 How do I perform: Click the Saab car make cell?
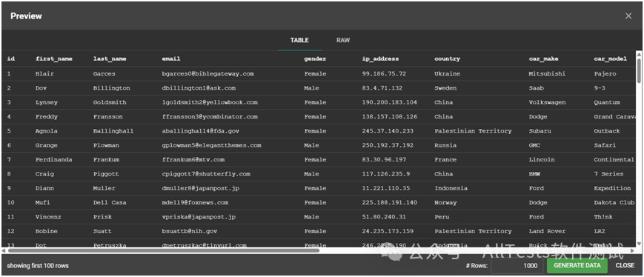[537, 88]
